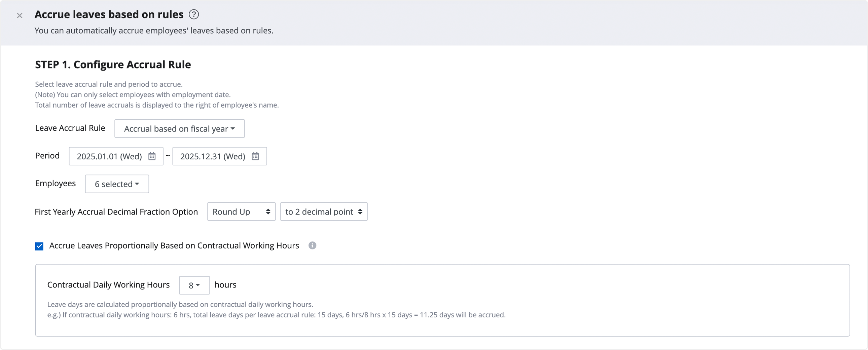The image size is (868, 350).
Task: Click the help icon beside the title
Action: pos(194,14)
